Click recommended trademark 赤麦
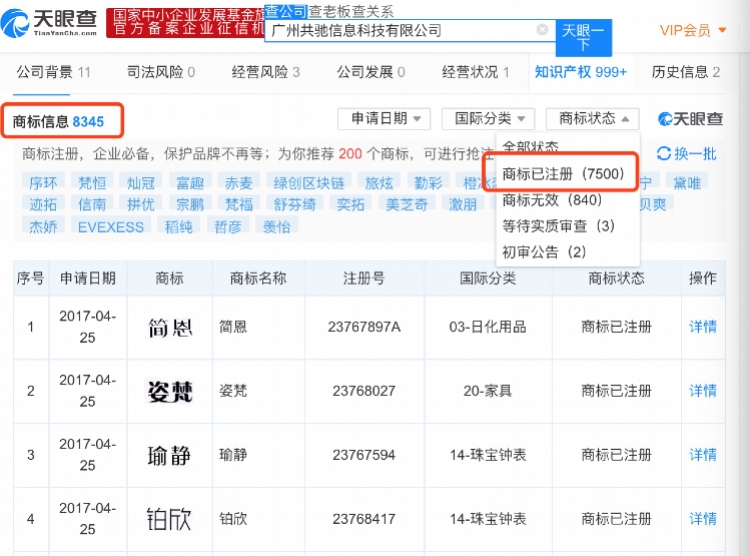This screenshot has width=750, height=556. [x=239, y=183]
